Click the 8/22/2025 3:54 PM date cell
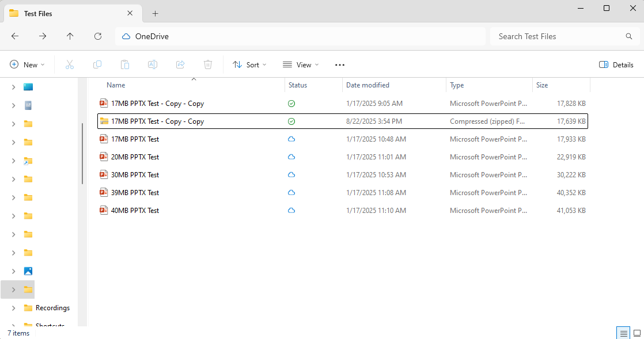Viewport: 644px width, 339px height. [x=374, y=121]
